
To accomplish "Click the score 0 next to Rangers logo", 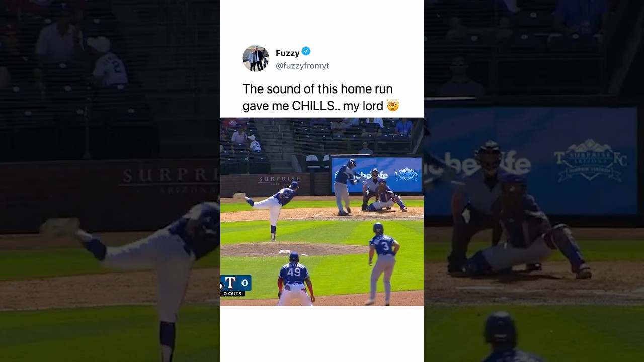I will point(245,283).
